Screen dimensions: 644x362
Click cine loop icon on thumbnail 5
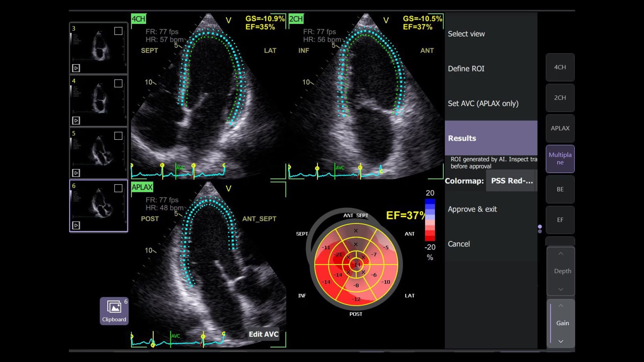point(76,173)
